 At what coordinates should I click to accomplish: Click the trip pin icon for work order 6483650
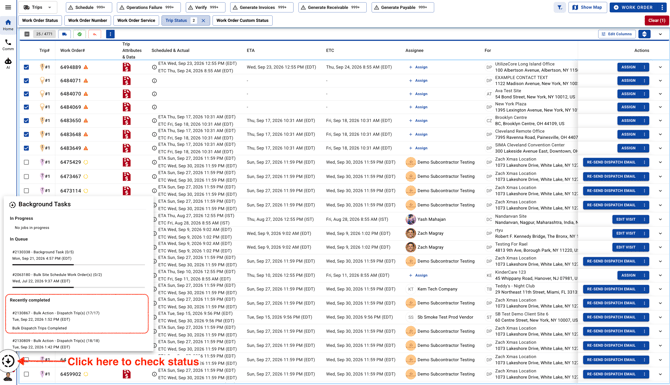42,120
